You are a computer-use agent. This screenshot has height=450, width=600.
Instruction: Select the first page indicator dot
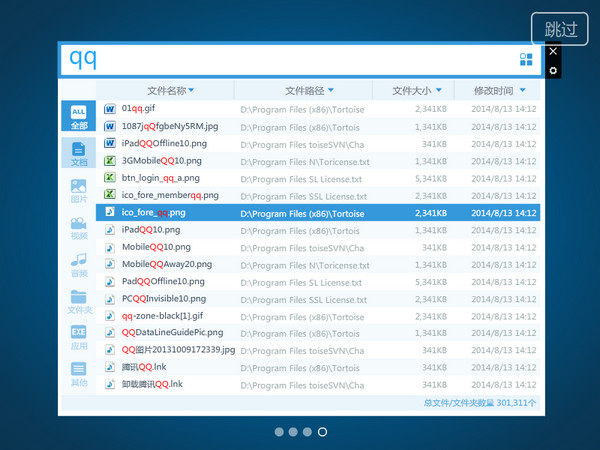point(279,432)
